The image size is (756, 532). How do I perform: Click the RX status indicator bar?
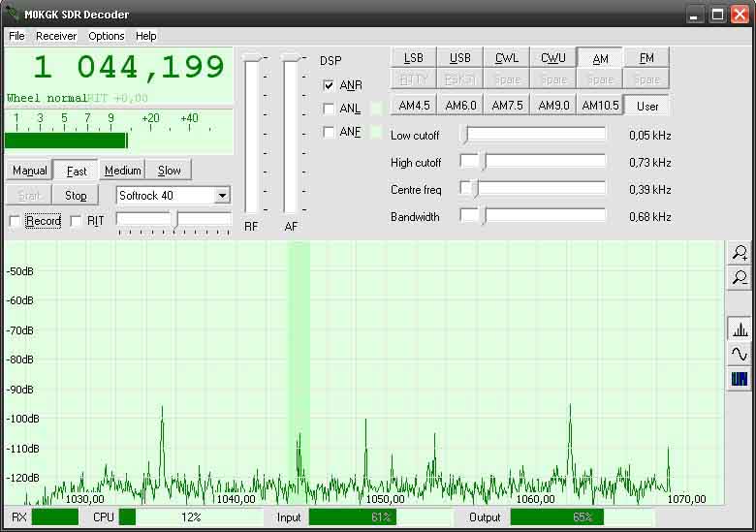click(55, 517)
